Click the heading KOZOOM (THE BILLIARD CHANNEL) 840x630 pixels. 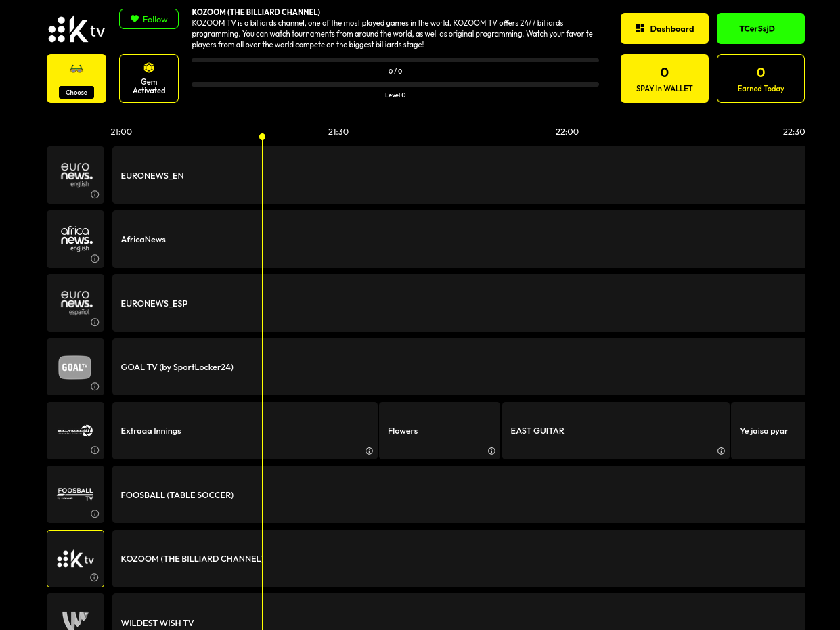(x=256, y=12)
